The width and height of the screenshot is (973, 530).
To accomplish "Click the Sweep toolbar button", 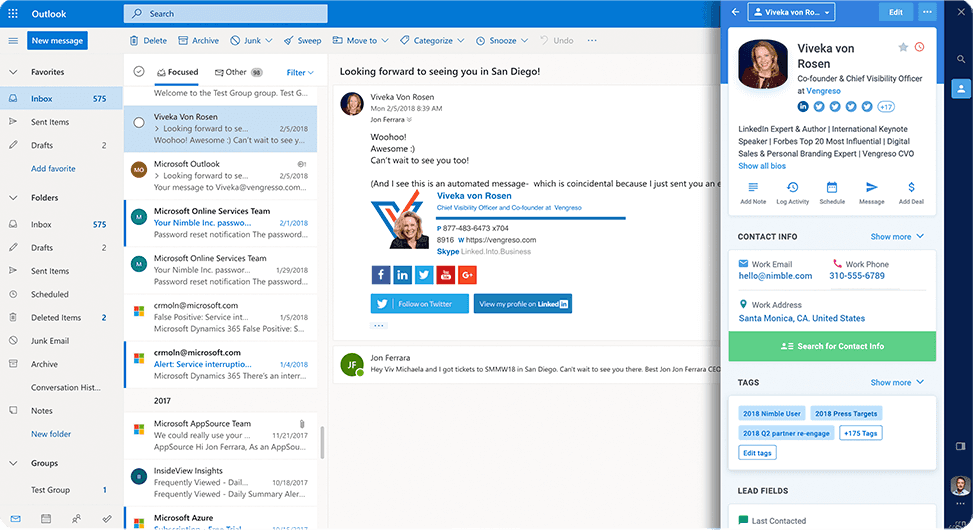I will coord(303,40).
